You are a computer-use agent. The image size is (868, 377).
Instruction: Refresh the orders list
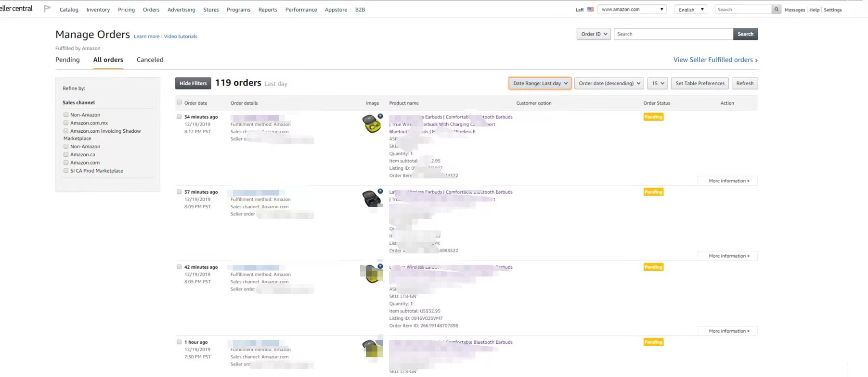745,83
